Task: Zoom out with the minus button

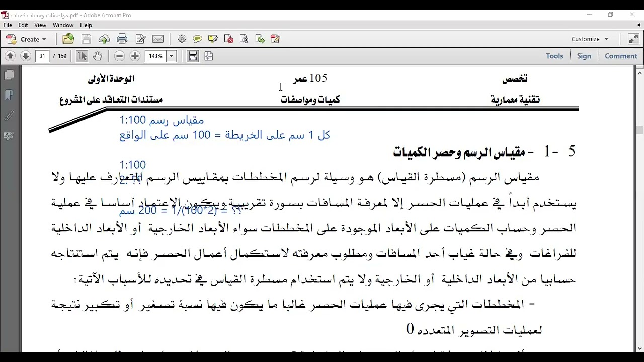Action: point(119,56)
